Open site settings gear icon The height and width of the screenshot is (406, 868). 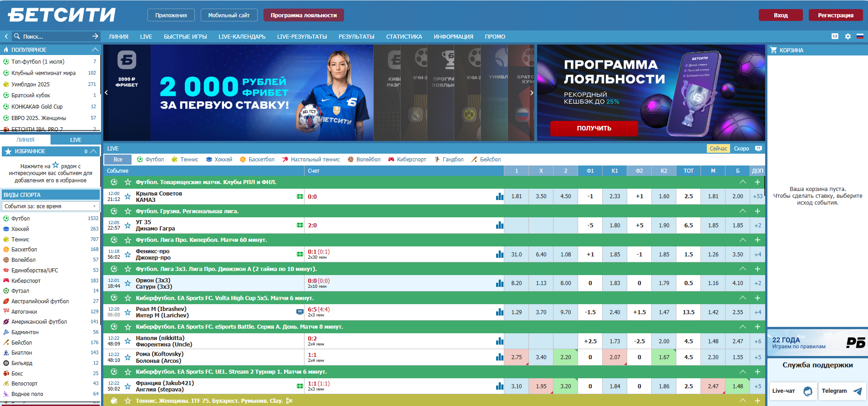[x=848, y=36]
